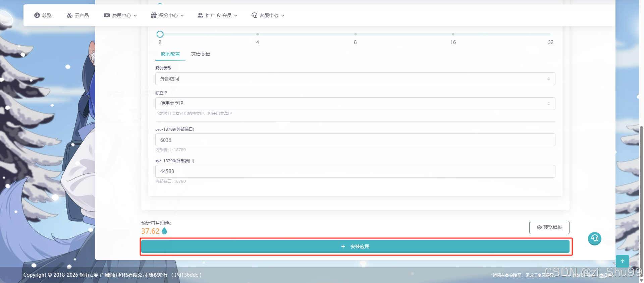Screen dimensions: 644x283
Task: Click the headset customer support floating icon
Action: (594, 239)
